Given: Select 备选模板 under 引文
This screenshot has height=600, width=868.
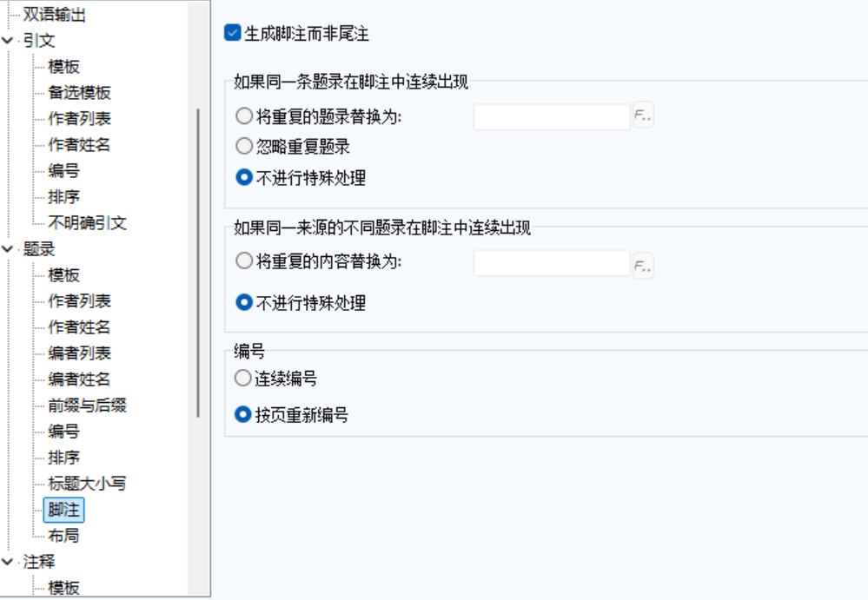Looking at the screenshot, I should click(x=79, y=93).
